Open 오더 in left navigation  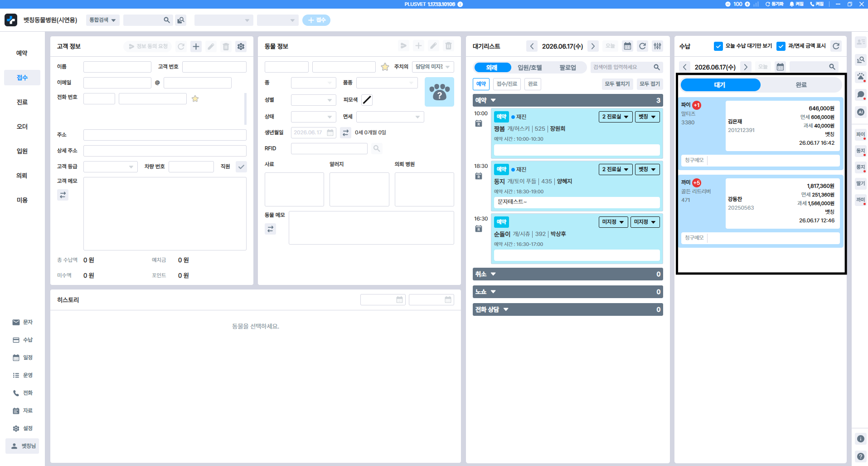22,127
